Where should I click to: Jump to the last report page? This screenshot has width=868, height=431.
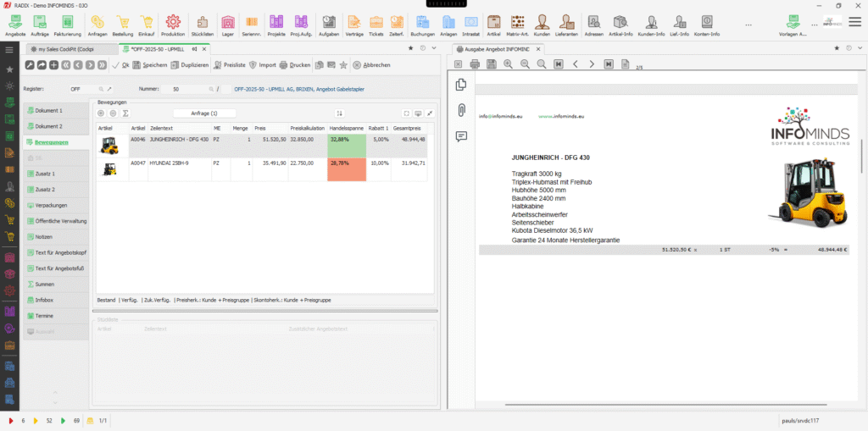click(609, 64)
